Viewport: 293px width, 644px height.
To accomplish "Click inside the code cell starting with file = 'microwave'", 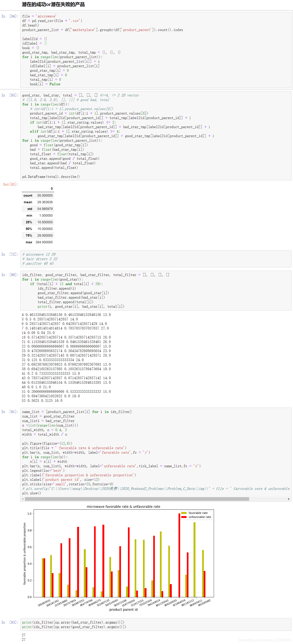I will pyautogui.click(x=156, y=50).
